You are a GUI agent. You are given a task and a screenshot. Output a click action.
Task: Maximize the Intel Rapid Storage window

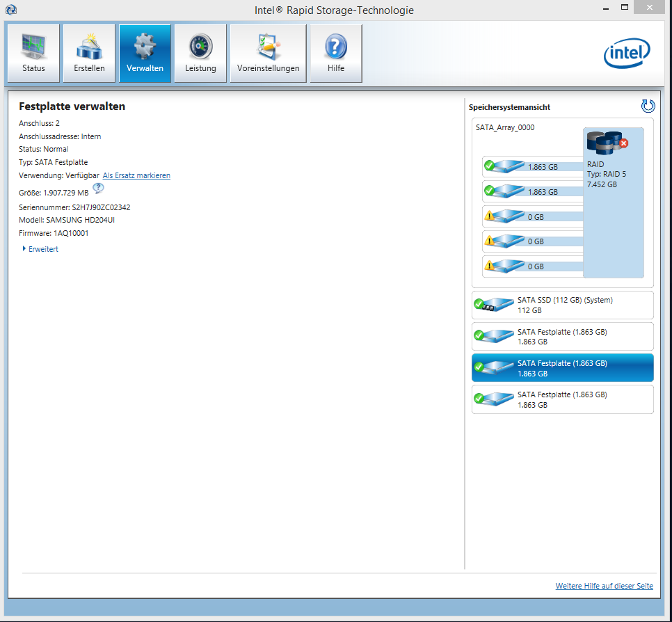[x=625, y=8]
